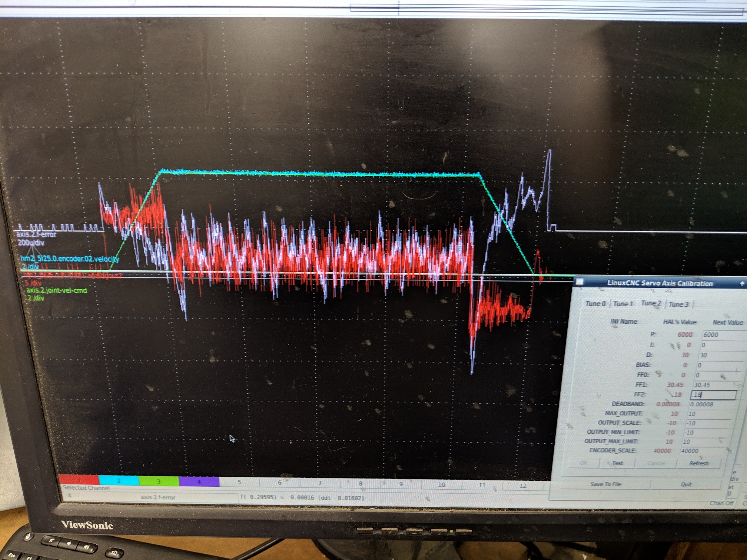
Task: Click the Refresh button
Action: (x=698, y=463)
